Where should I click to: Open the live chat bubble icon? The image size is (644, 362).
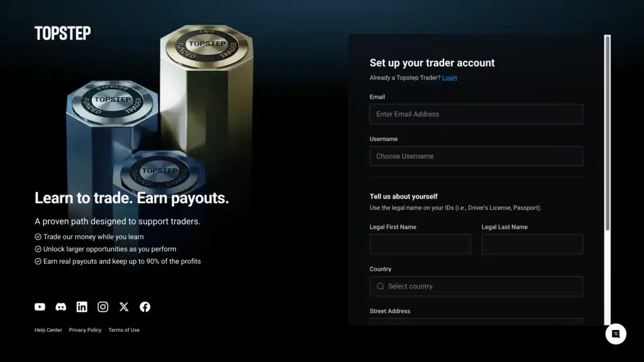point(616,334)
